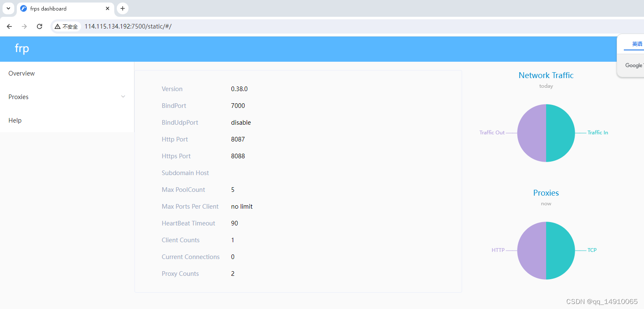644x309 pixels.
Task: Click the frp header logo text
Action: click(x=22, y=48)
